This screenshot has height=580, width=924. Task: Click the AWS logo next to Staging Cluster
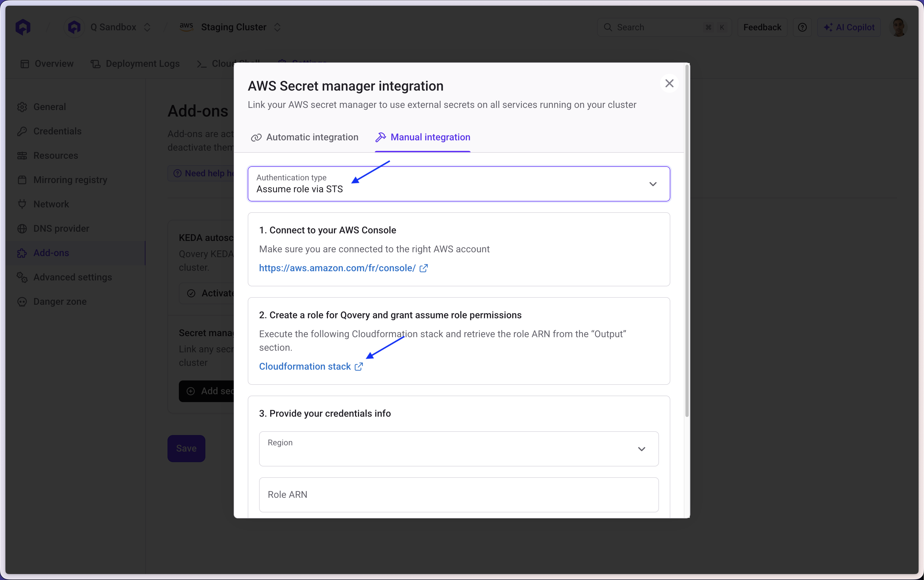point(186,27)
